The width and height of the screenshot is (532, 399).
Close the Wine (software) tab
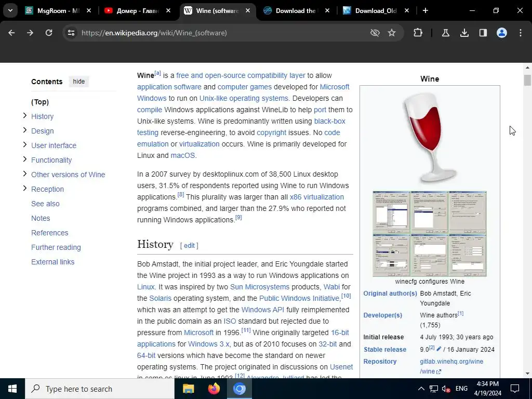[x=248, y=10]
